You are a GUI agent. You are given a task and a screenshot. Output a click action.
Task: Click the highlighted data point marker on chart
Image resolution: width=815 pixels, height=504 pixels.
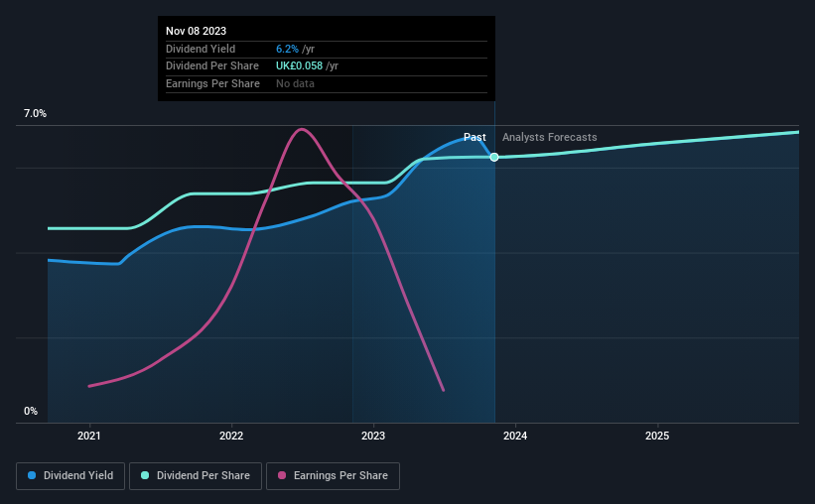coord(494,157)
